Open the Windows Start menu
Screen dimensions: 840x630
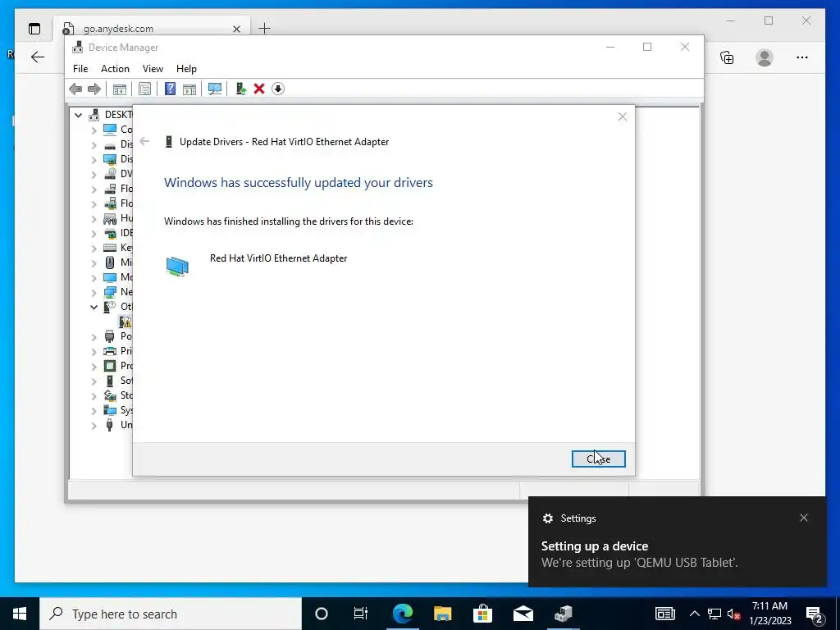(20, 614)
